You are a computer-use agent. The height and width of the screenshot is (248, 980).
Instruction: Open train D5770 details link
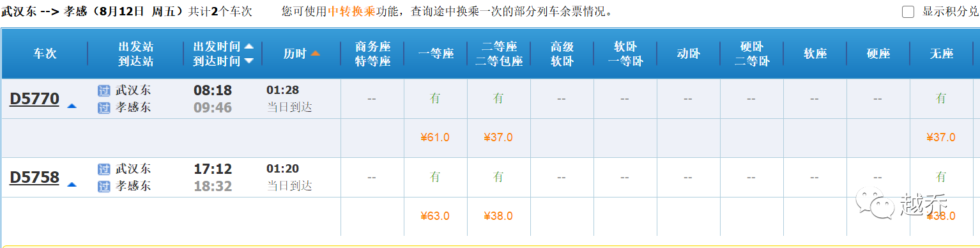(x=34, y=99)
